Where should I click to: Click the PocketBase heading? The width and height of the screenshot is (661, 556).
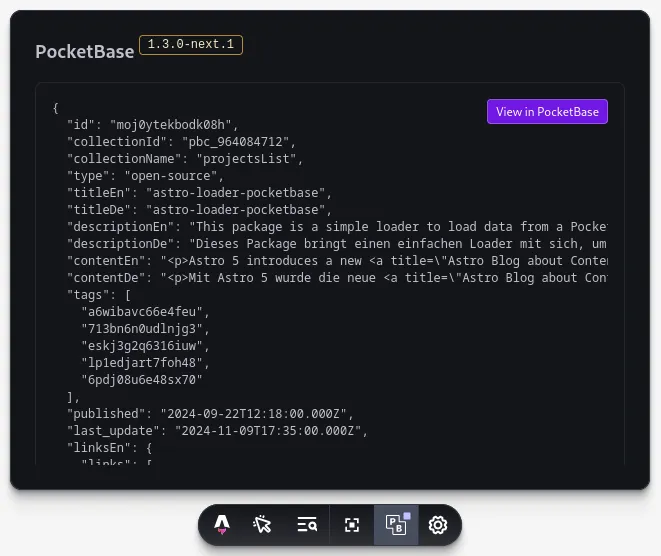[x=85, y=52]
